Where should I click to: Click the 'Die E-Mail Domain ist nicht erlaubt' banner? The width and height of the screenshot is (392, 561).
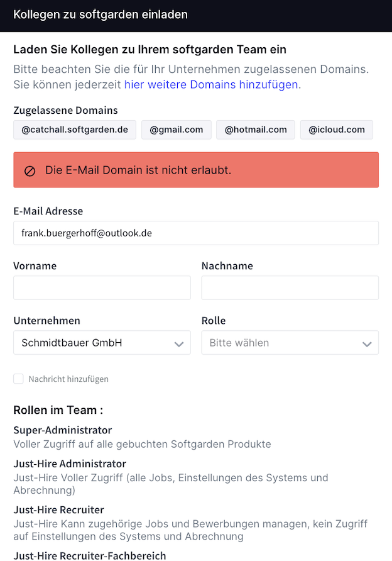pyautogui.click(x=196, y=170)
